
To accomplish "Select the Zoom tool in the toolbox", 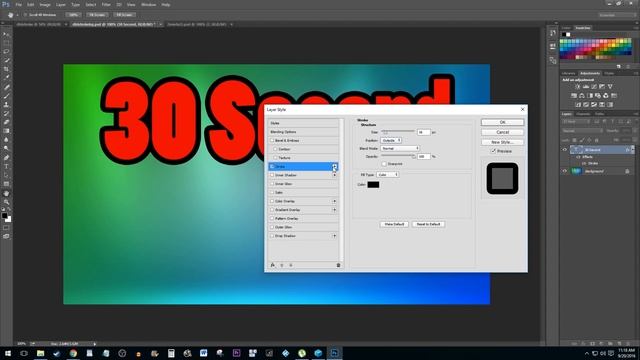I will [6, 202].
